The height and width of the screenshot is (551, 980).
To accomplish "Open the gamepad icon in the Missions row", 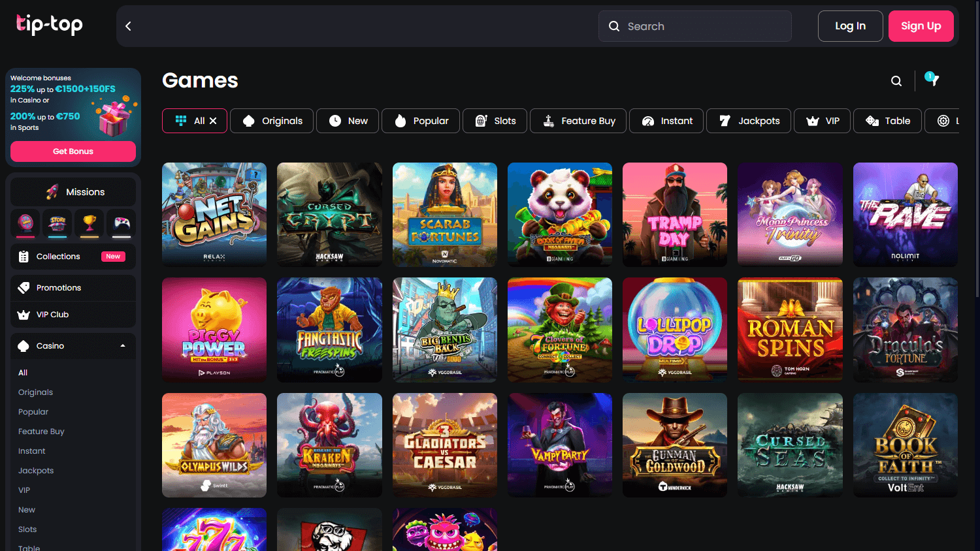I will coord(120,224).
